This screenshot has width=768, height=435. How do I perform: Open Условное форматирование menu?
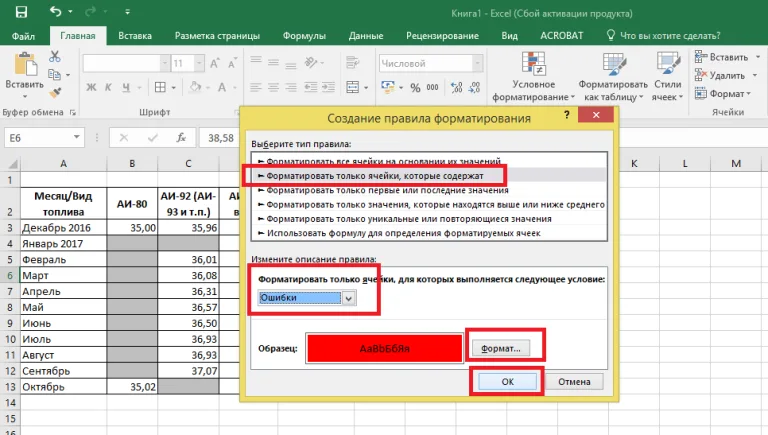(533, 76)
